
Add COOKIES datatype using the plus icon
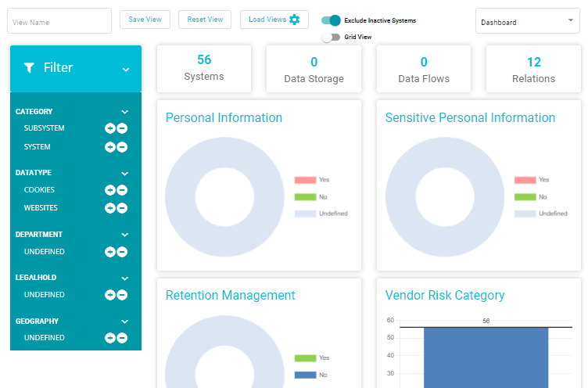110,190
